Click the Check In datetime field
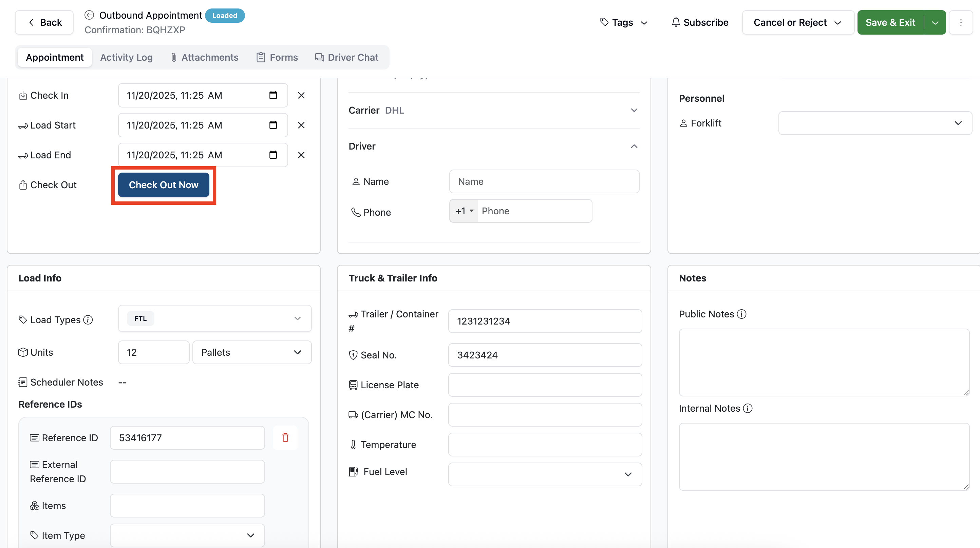The height and width of the screenshot is (548, 980). (203, 95)
